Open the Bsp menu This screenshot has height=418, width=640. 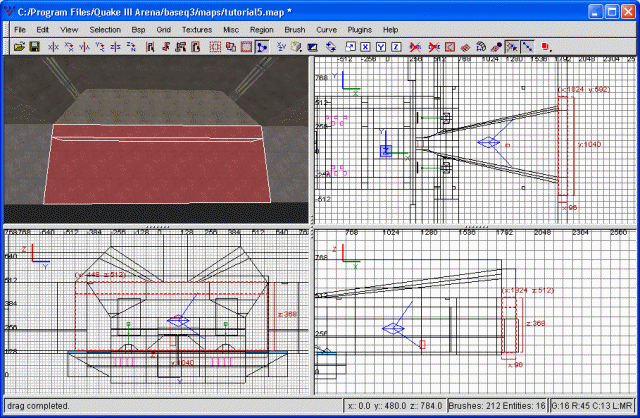tap(138, 30)
